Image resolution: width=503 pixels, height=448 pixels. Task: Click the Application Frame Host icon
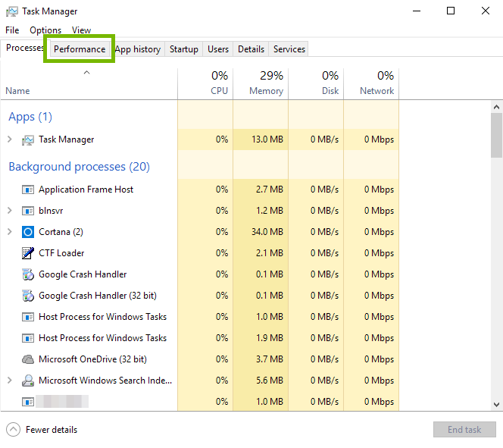pyautogui.click(x=28, y=190)
